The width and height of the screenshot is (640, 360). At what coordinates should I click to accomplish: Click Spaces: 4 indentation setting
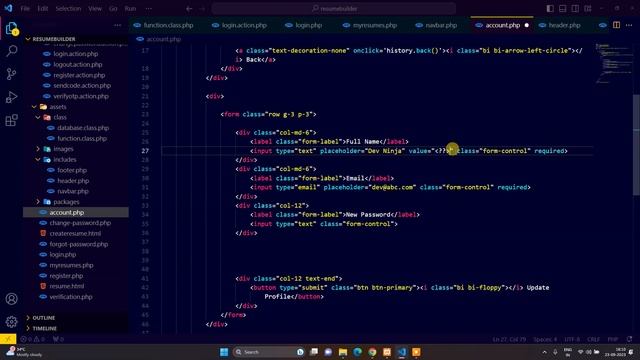point(545,339)
